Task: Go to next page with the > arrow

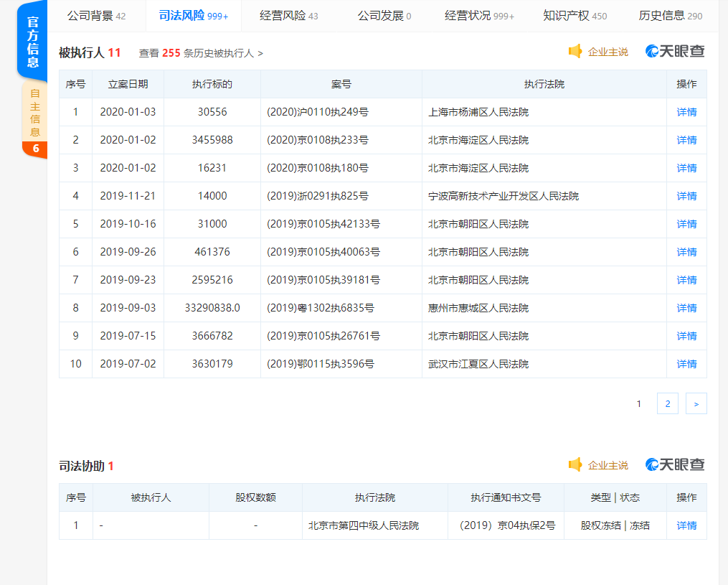Action: pyautogui.click(x=696, y=403)
